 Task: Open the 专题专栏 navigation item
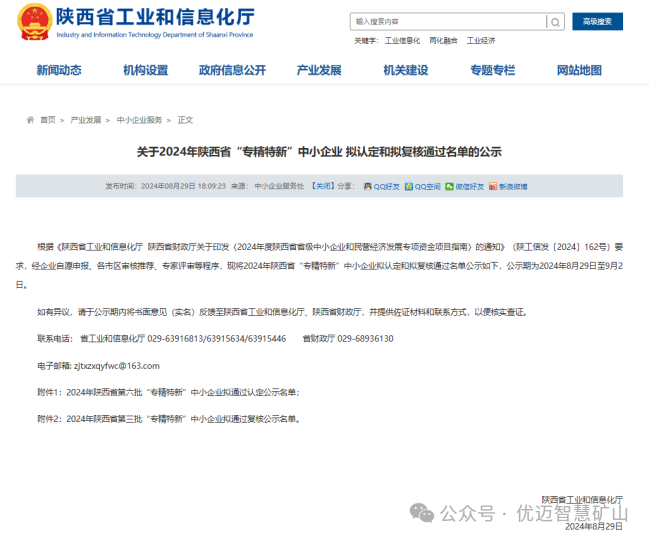[x=492, y=70]
